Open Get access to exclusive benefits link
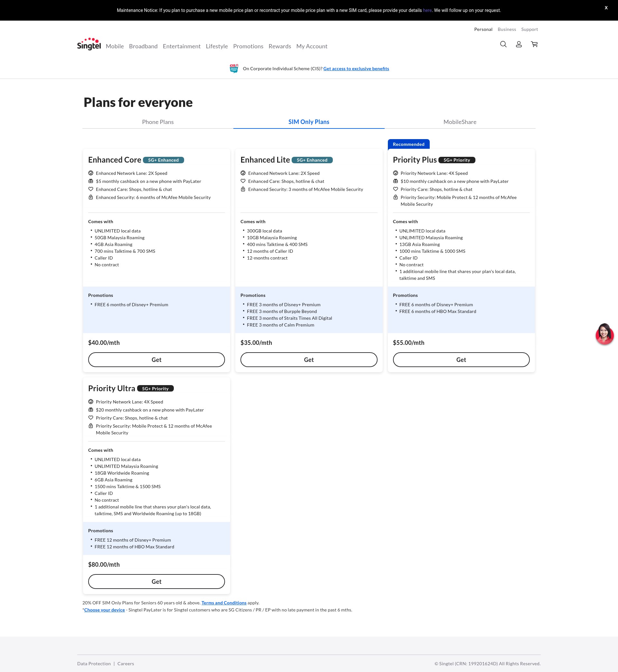Image resolution: width=618 pixels, height=672 pixels. [x=356, y=69]
